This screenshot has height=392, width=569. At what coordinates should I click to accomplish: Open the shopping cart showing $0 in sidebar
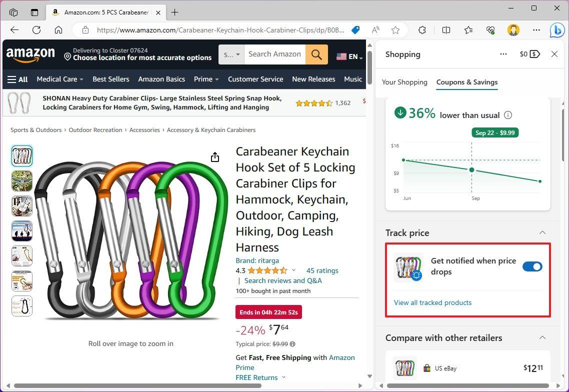529,54
